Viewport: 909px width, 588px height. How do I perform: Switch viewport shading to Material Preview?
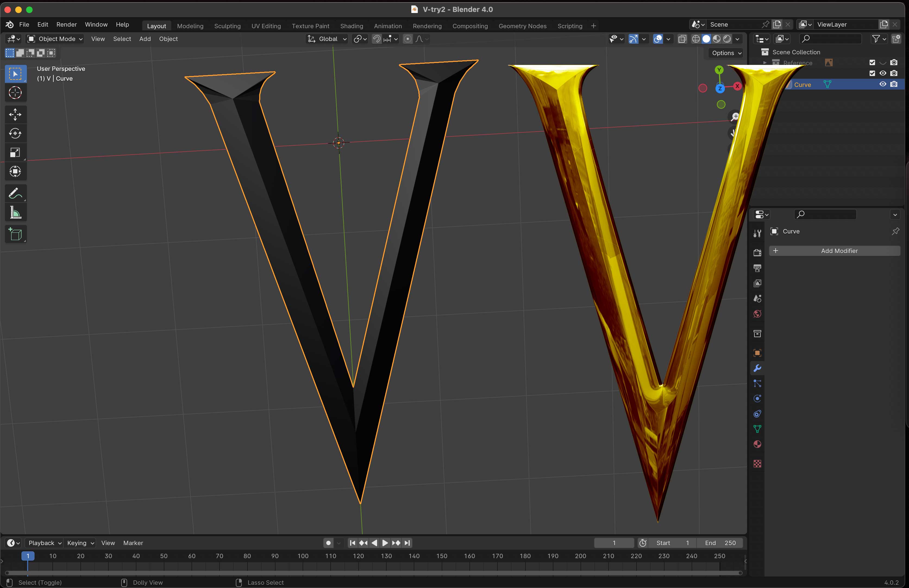click(716, 39)
